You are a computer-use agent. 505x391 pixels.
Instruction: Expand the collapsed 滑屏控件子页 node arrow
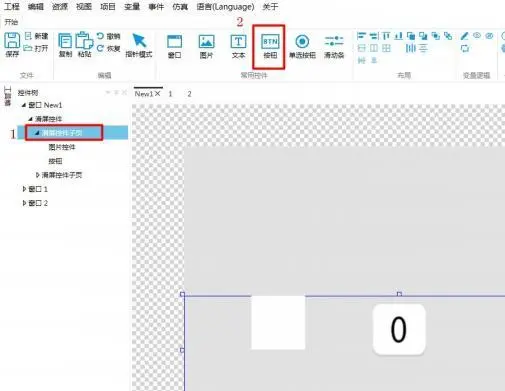[x=37, y=175]
